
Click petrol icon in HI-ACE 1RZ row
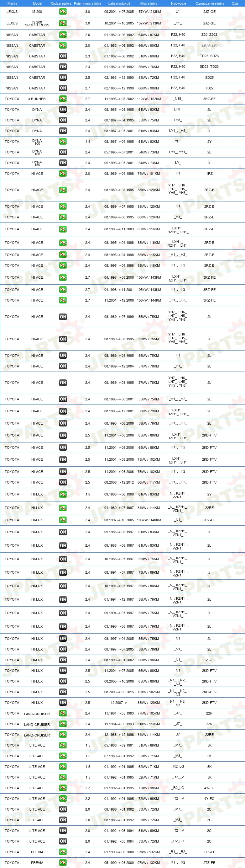pos(63,174)
